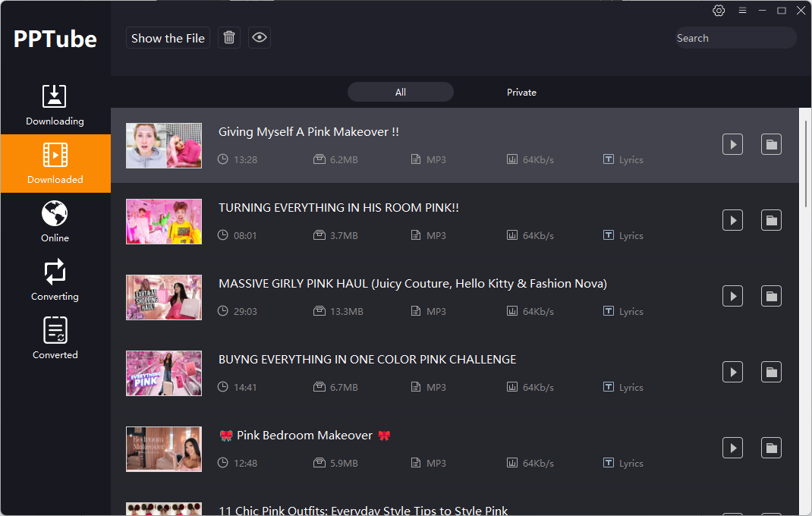Viewport: 812px width, 516px height.
Task: Click the 13:28 duration value
Action: pos(245,159)
